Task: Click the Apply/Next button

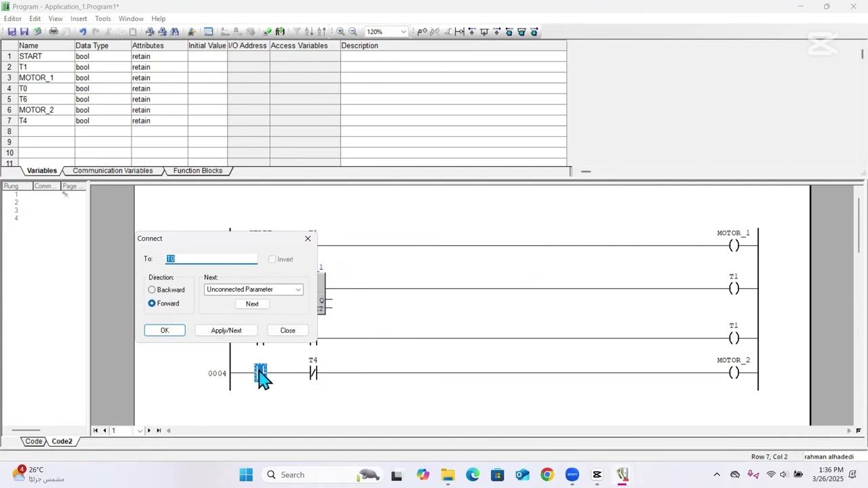Action: (x=226, y=330)
